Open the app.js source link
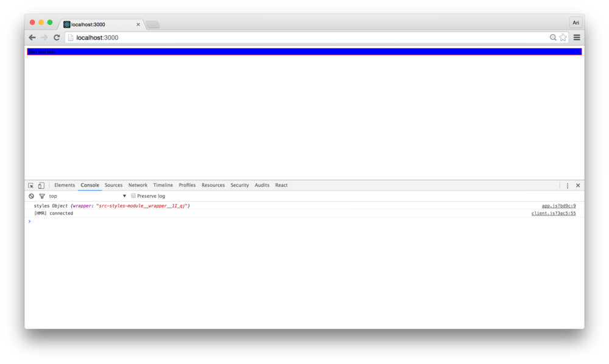This screenshot has height=364, width=609. click(558, 206)
